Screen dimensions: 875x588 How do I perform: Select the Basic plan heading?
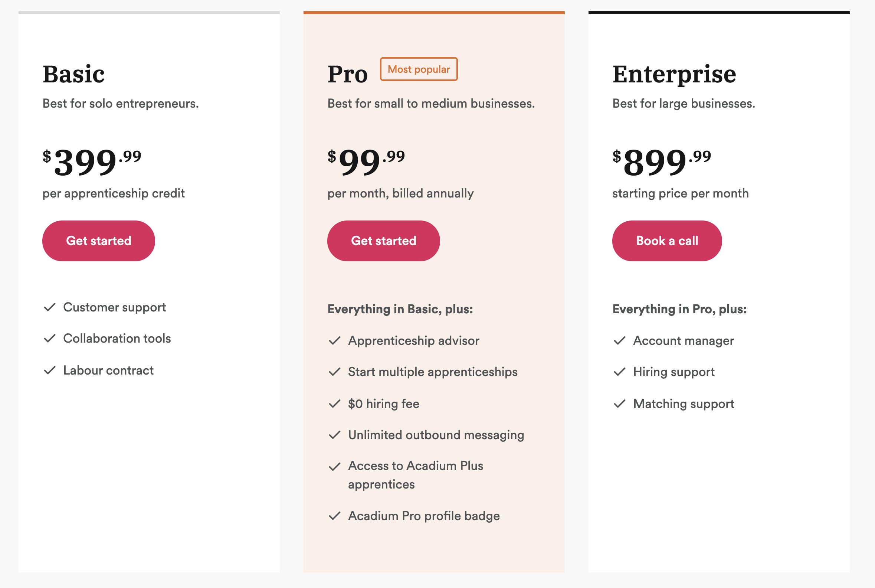point(73,74)
